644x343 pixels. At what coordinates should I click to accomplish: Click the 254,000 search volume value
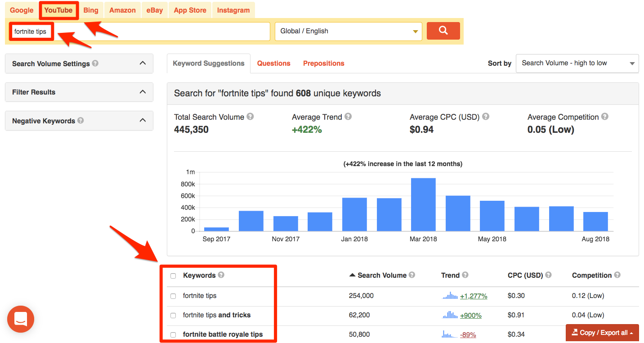click(x=361, y=296)
